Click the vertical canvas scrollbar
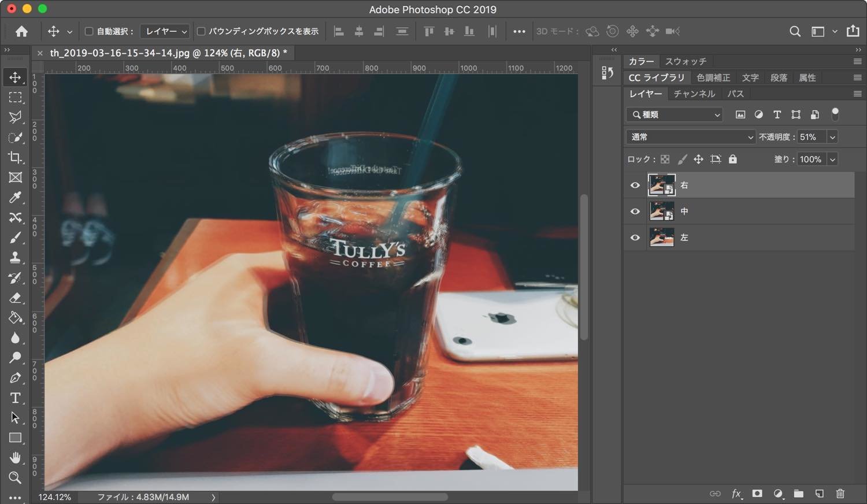The width and height of the screenshot is (867, 504). [x=584, y=267]
